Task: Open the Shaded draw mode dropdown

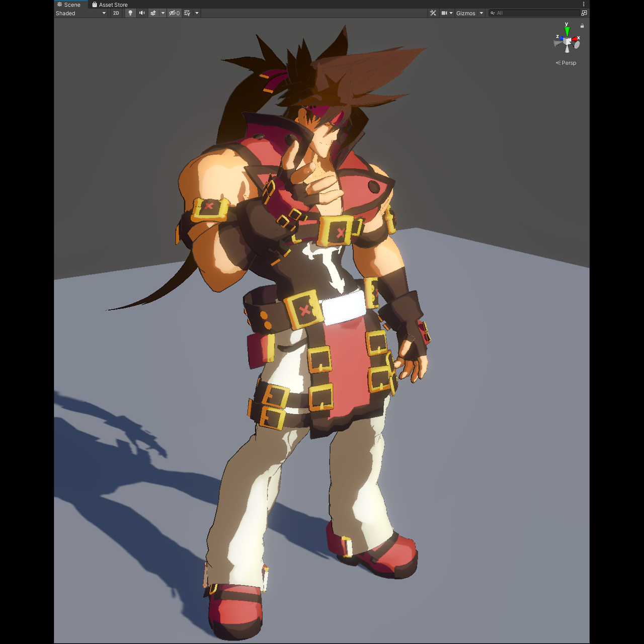Action: pyautogui.click(x=81, y=13)
